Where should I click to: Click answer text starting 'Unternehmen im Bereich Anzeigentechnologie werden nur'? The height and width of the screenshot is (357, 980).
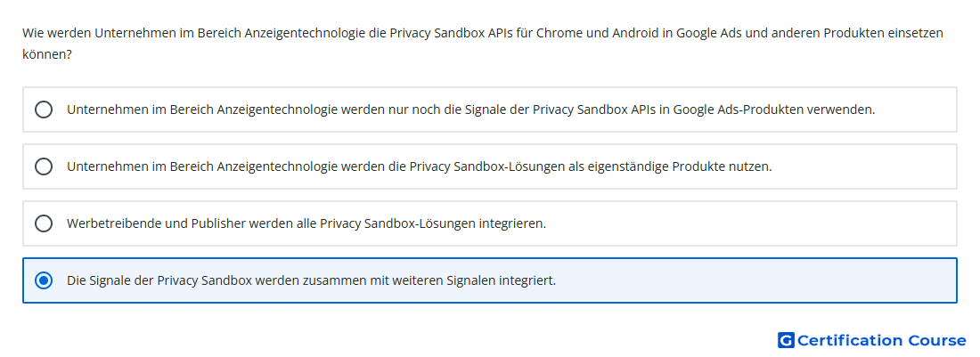click(470, 110)
